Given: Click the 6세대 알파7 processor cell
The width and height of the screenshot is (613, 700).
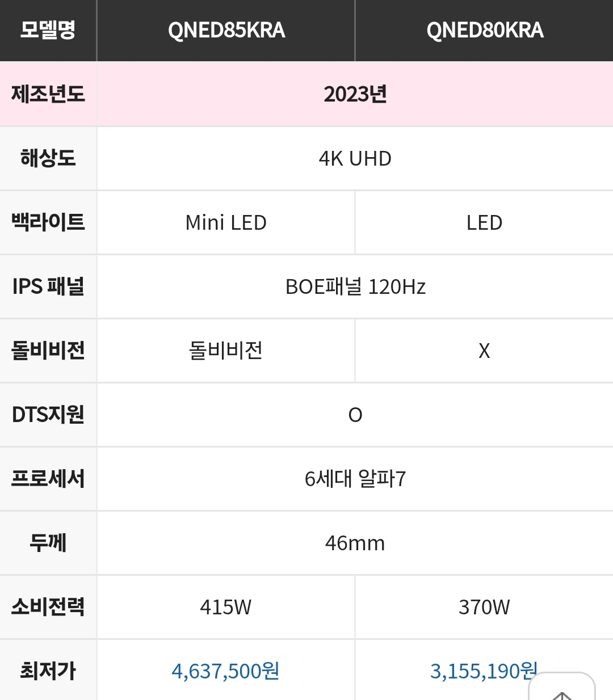Looking at the screenshot, I should [355, 479].
